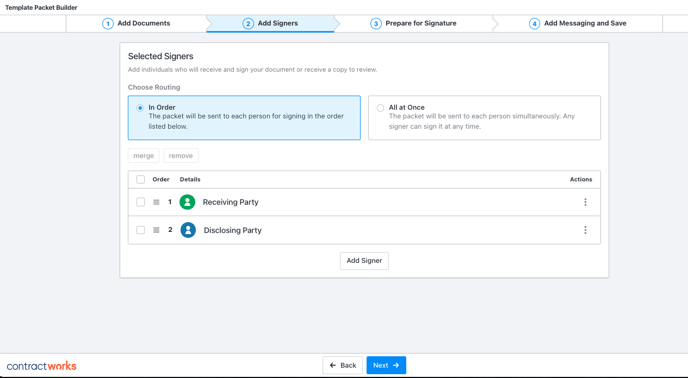This screenshot has width=688, height=378.
Task: Open actions menu for Disclosing Party
Action: [585, 230]
